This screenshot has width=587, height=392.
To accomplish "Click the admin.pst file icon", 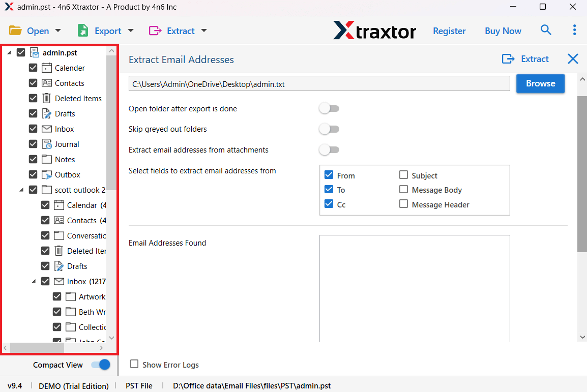I will [35, 53].
